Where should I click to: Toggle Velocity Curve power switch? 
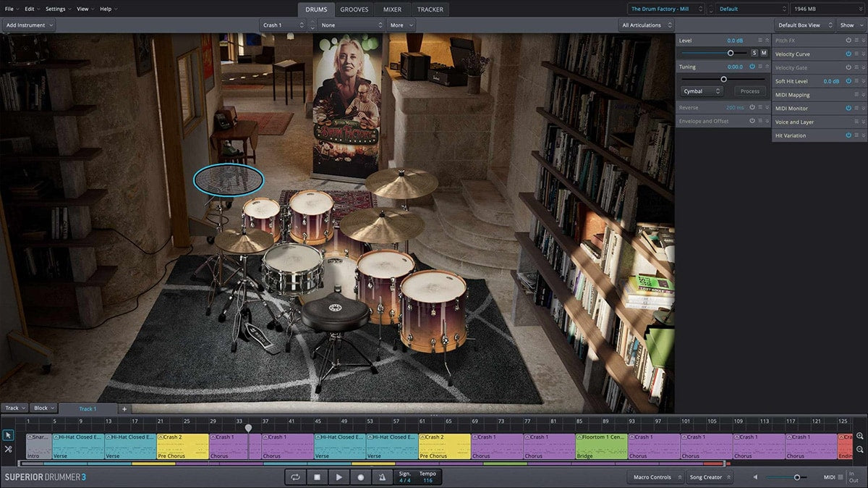[x=848, y=54]
